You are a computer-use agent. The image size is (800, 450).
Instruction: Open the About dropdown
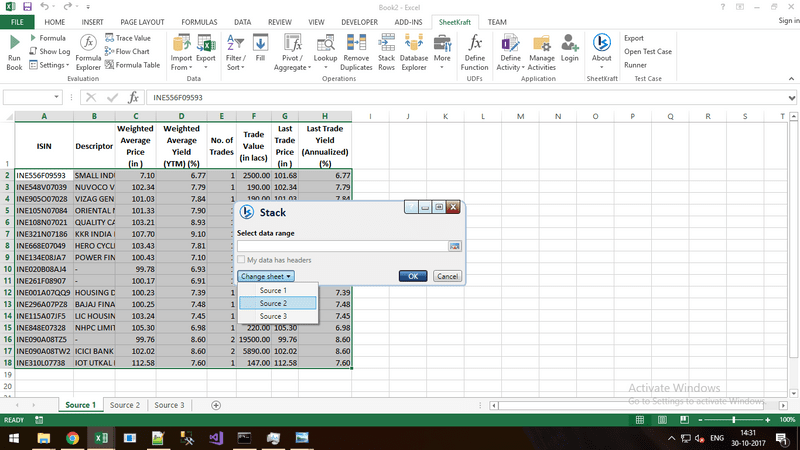[x=602, y=53]
